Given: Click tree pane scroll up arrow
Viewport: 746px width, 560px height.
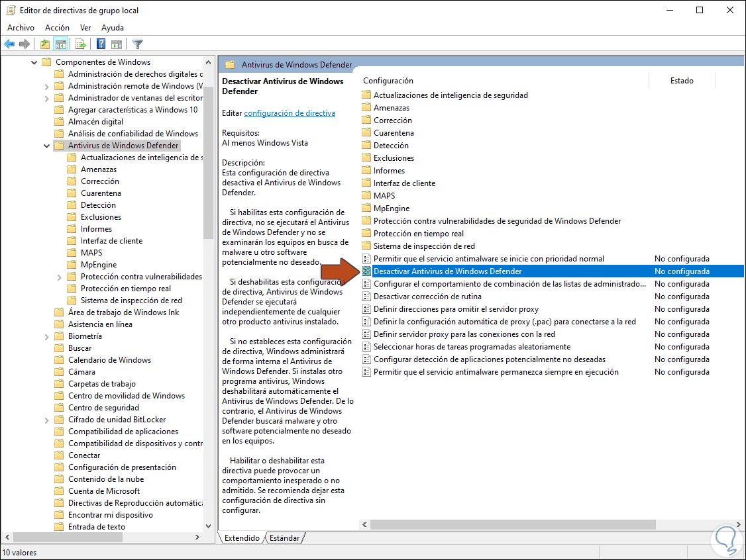Looking at the screenshot, I should tap(208, 62).
